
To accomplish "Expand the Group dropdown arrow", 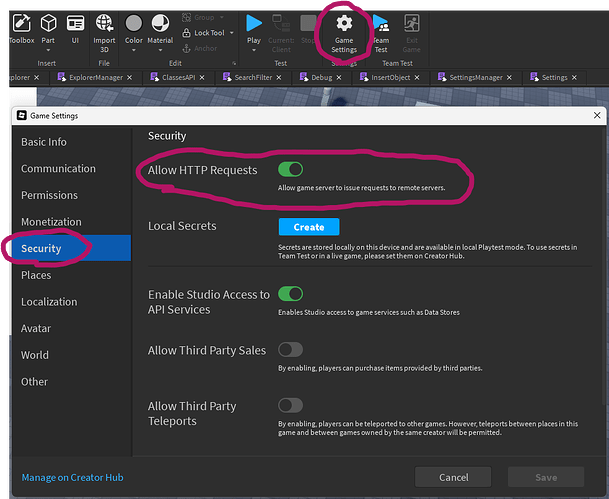I will click(222, 17).
